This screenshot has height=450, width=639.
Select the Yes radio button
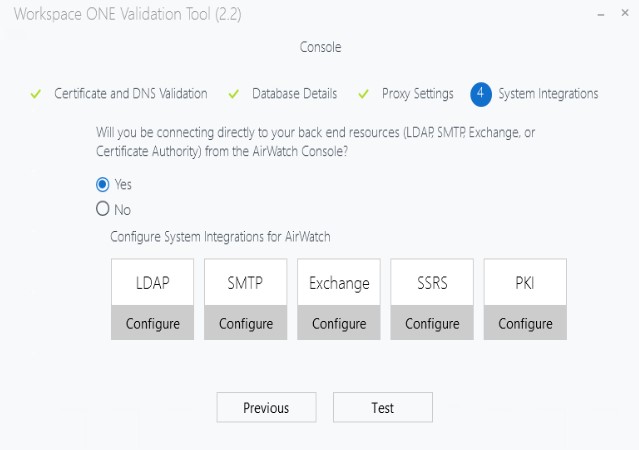tap(102, 184)
